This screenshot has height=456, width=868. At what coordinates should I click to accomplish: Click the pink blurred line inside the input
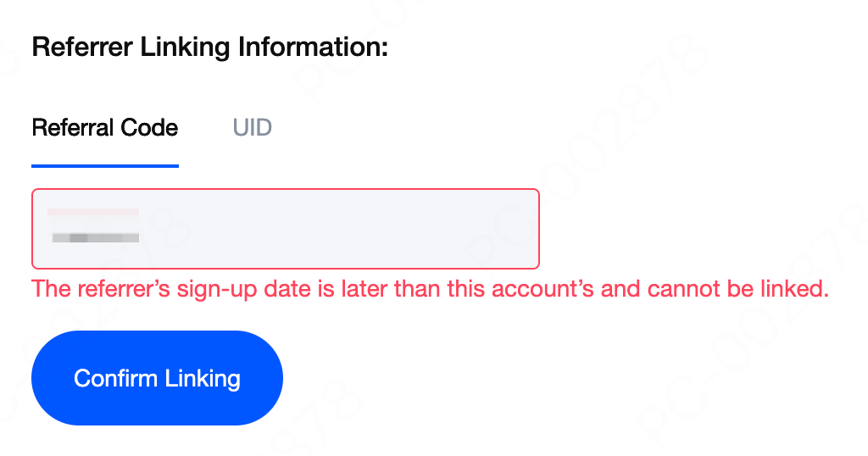(93, 211)
